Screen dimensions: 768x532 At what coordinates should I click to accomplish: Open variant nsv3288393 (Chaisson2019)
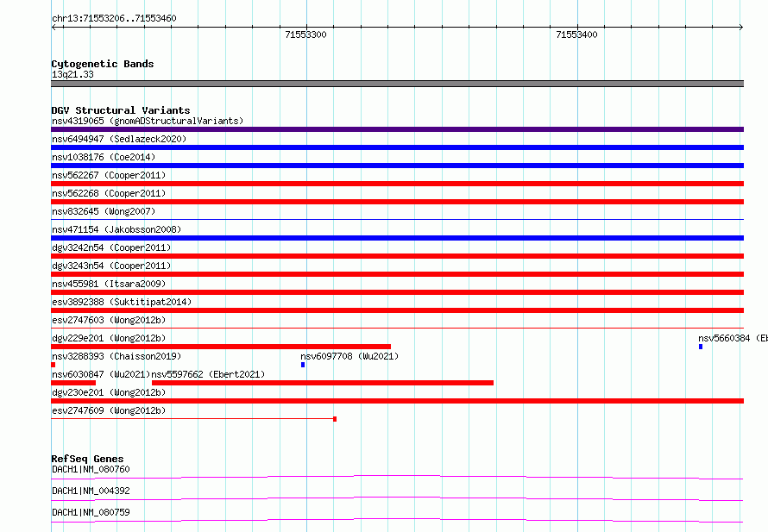[116, 356]
